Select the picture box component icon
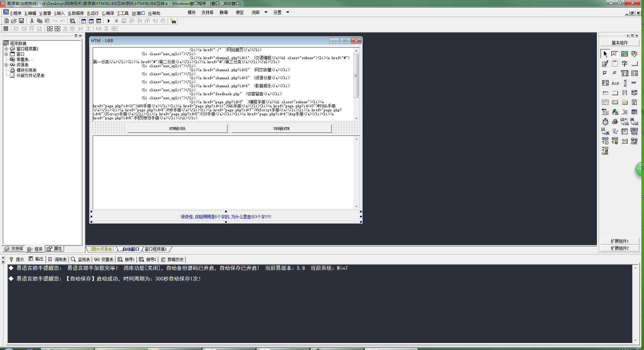Screen dimensions: 644x350 click(x=625, y=54)
